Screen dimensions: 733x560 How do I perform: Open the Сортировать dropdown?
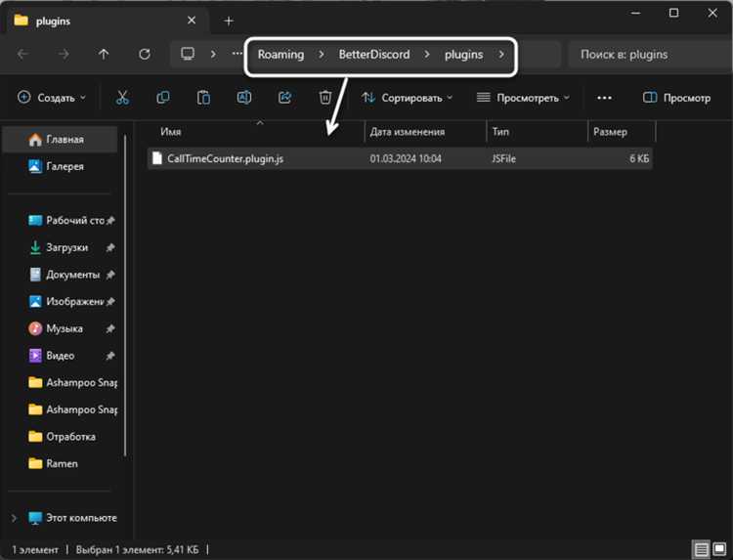pyautogui.click(x=407, y=98)
